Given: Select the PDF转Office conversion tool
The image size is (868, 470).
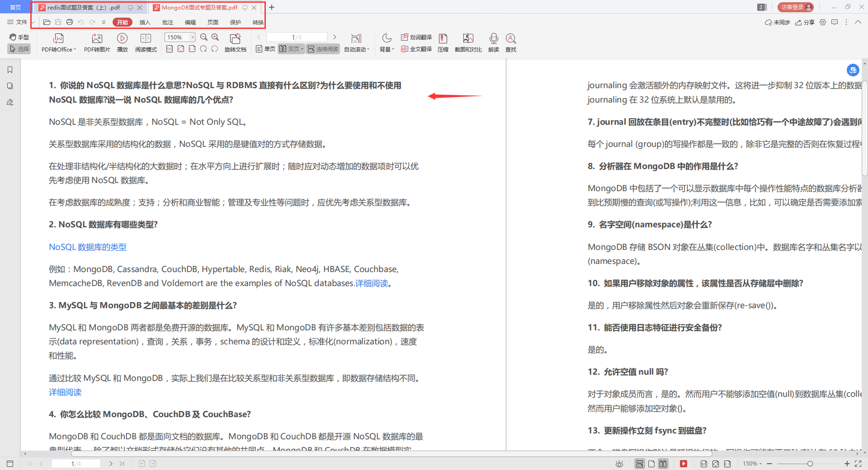Looking at the screenshot, I should [57, 43].
